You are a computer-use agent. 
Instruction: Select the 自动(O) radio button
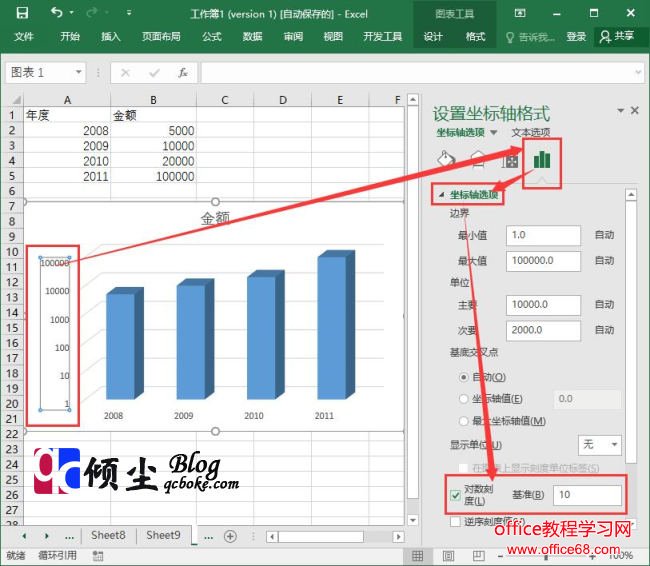point(463,377)
